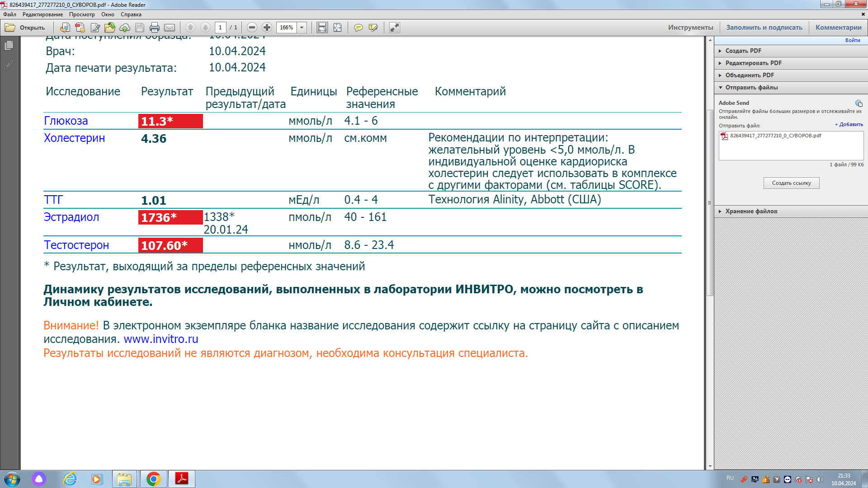
Task: Click the Создать ссылку button
Action: click(x=791, y=183)
